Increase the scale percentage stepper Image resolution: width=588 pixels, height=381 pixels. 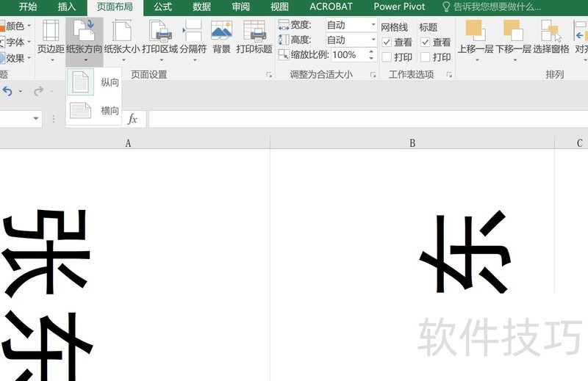click(371, 51)
